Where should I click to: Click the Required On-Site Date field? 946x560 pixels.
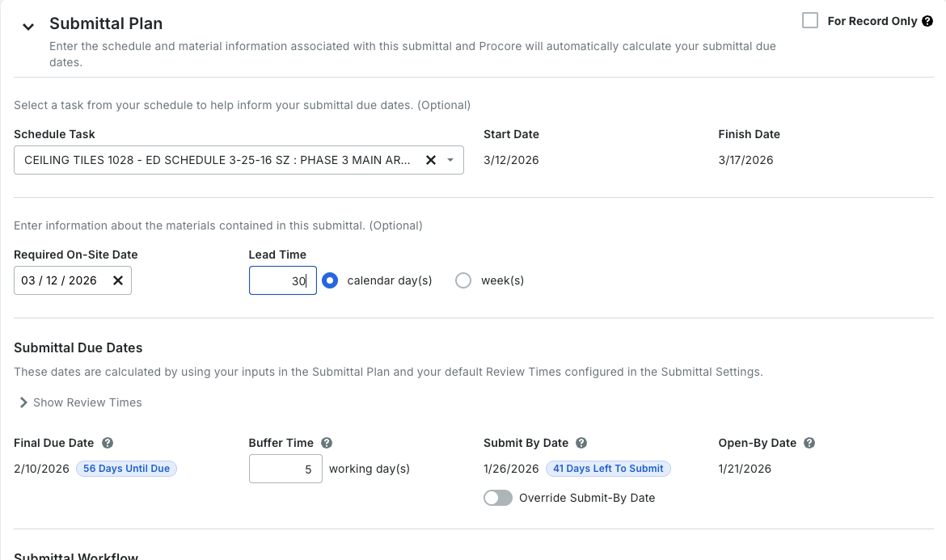60,280
